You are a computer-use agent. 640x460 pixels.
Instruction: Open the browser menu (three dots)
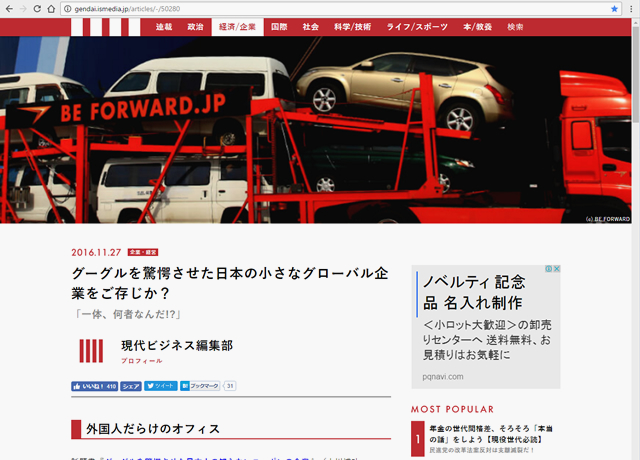click(x=631, y=8)
